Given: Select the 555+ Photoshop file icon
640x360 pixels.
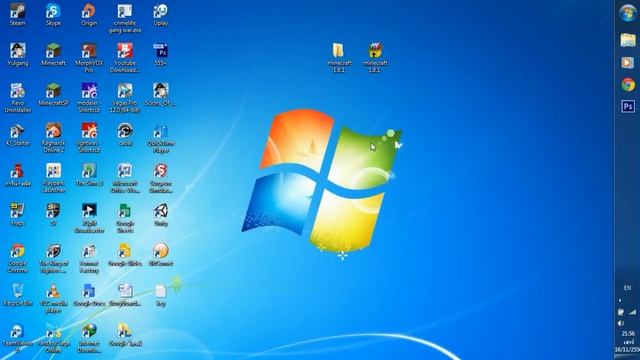Looking at the screenshot, I should [161, 54].
